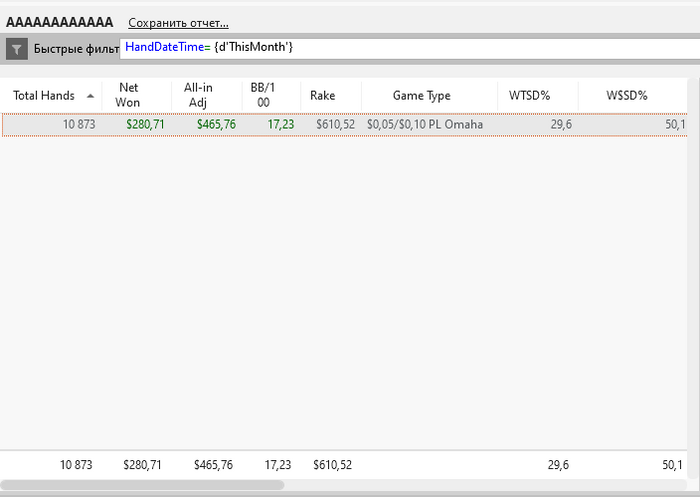This screenshot has width=700, height=497.
Task: Sort by Game Type column header
Action: coord(421,96)
